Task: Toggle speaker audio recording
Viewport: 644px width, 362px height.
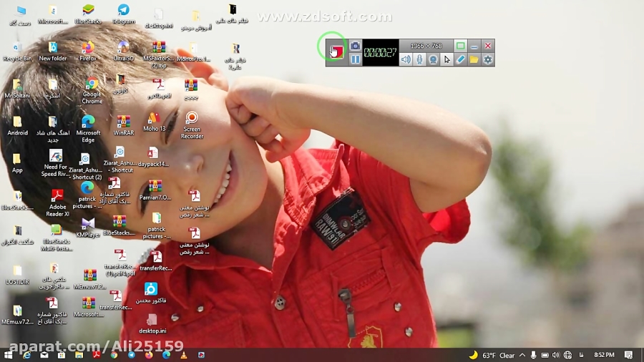Action: pos(406,59)
